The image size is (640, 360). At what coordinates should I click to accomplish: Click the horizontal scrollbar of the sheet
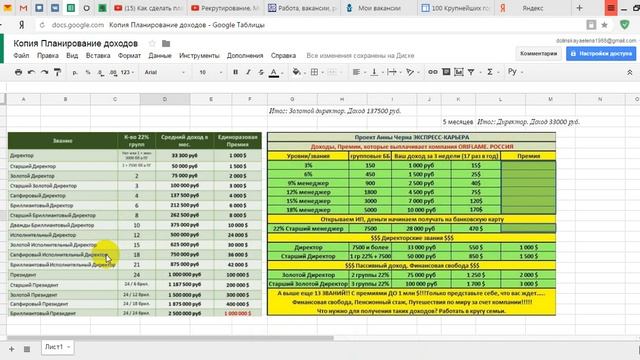[x=170, y=338]
